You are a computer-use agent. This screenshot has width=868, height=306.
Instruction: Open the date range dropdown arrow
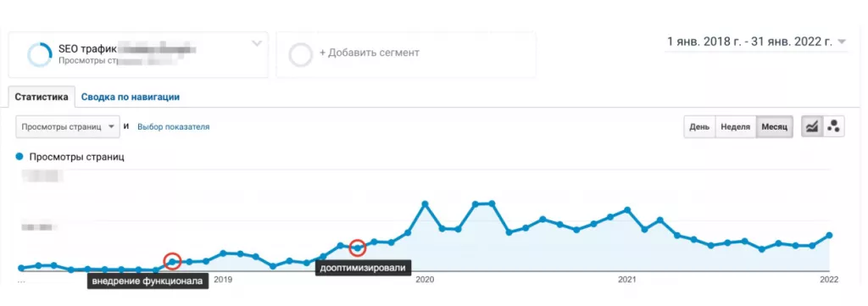click(x=842, y=42)
